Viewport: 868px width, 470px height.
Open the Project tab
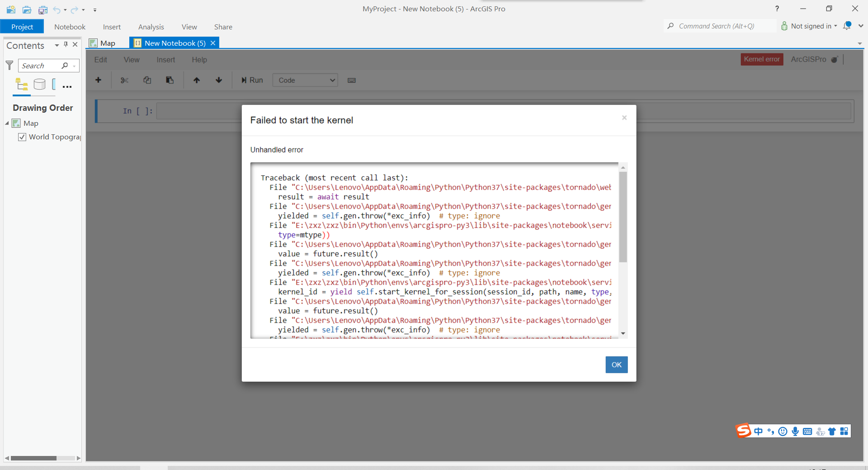tap(22, 27)
